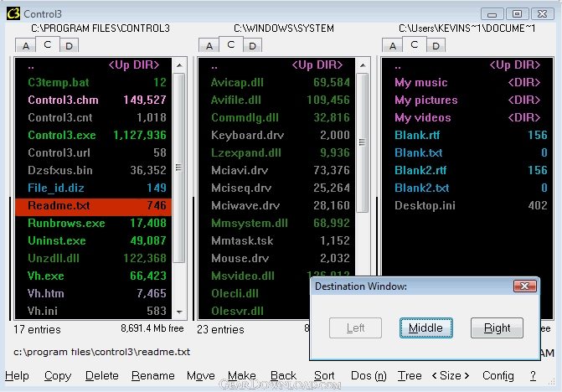This screenshot has height=392, width=562.
Task: Click the Tree command in bottom menu
Action: 410,375
